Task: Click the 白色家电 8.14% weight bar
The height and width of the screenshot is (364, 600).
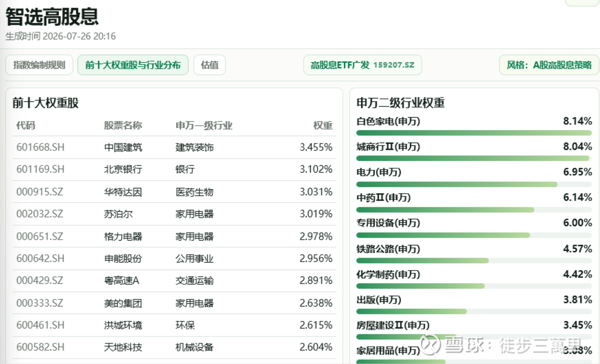Action: click(474, 133)
